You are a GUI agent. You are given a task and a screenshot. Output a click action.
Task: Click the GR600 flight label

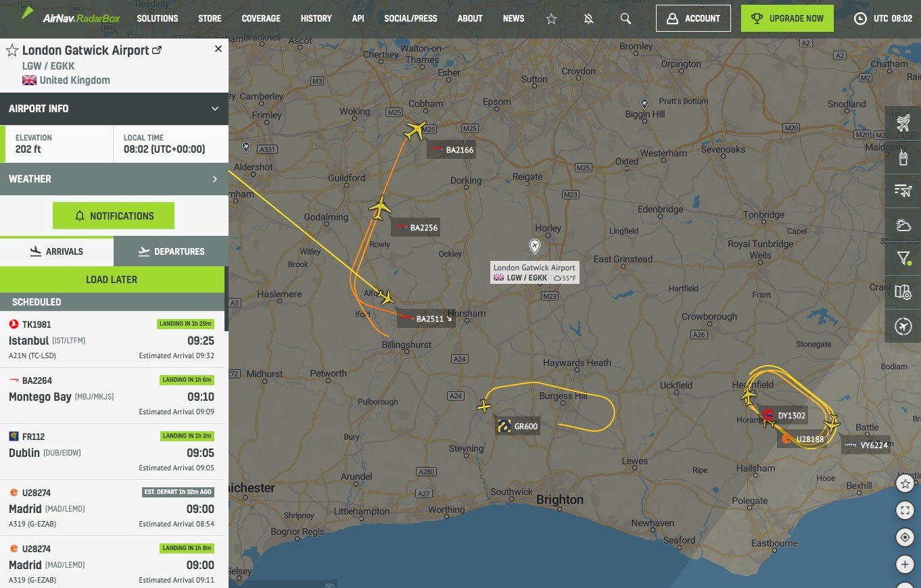click(x=517, y=426)
